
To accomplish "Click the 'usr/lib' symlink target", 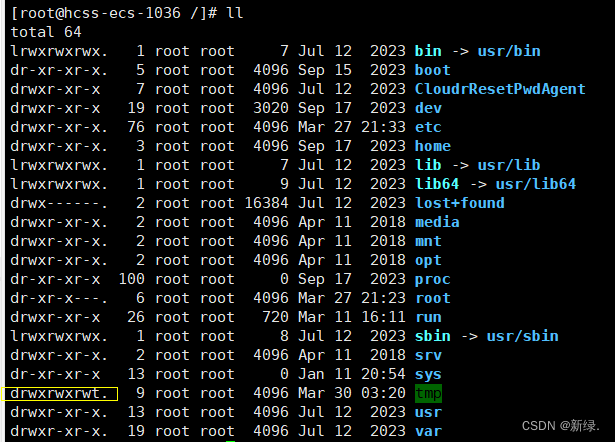I will click(509, 165).
